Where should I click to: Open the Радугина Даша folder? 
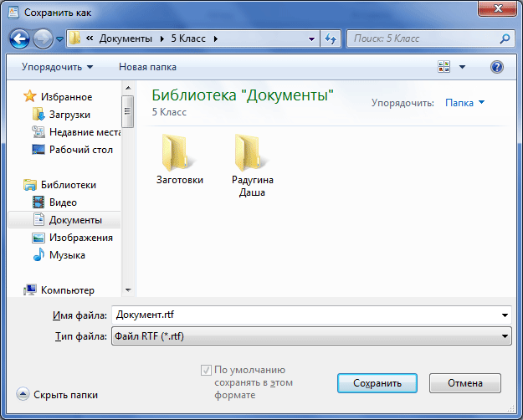252,163
